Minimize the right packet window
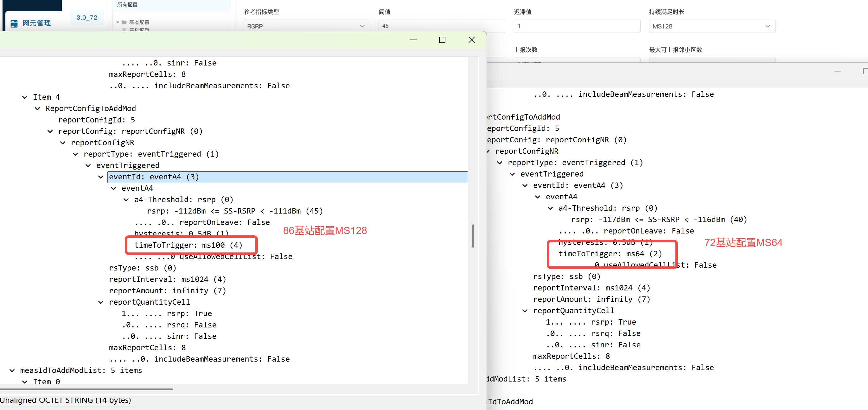 [x=837, y=71]
